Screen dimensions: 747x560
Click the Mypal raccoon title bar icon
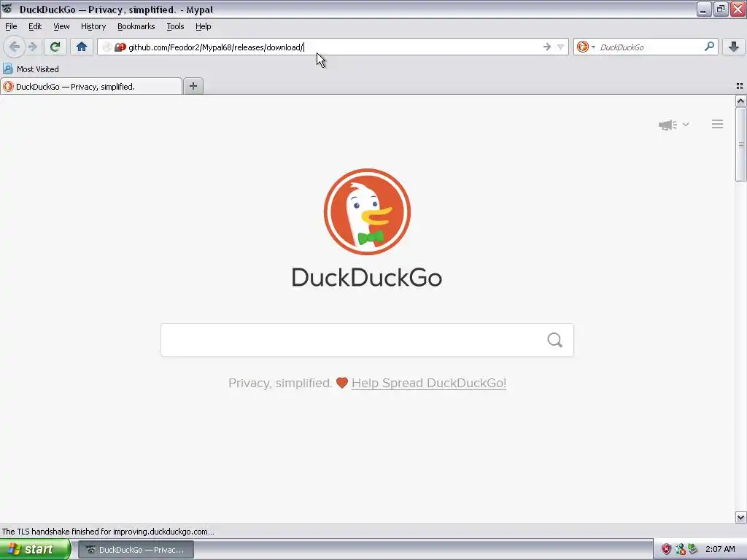(7, 9)
